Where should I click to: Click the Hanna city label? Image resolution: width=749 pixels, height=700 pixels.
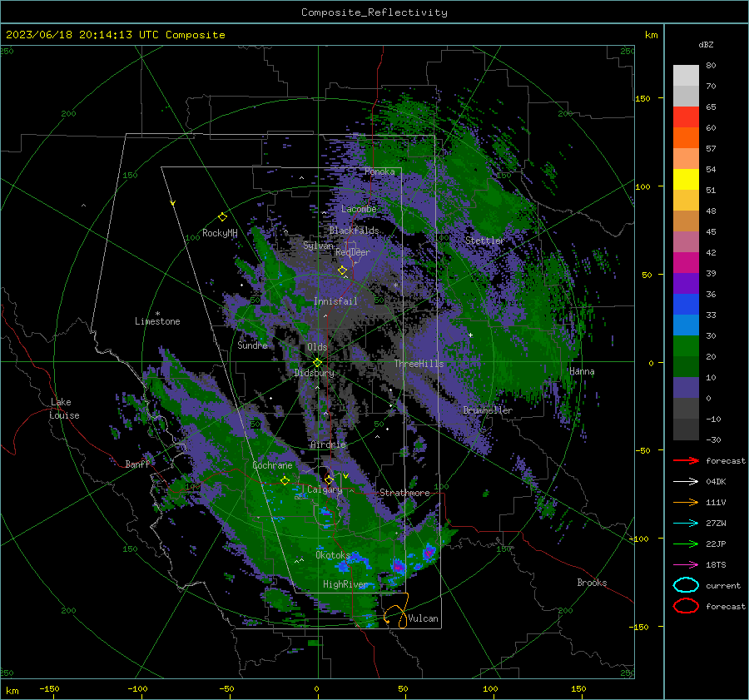click(x=582, y=371)
